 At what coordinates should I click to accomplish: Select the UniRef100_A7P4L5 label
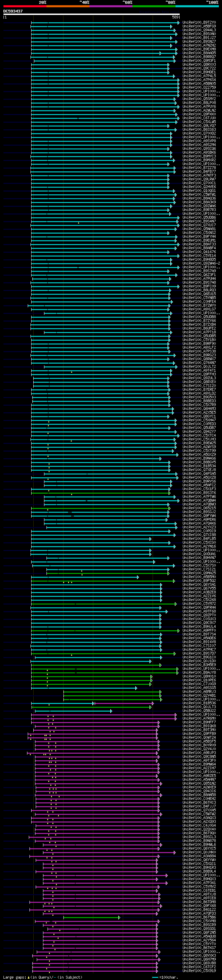199,76
